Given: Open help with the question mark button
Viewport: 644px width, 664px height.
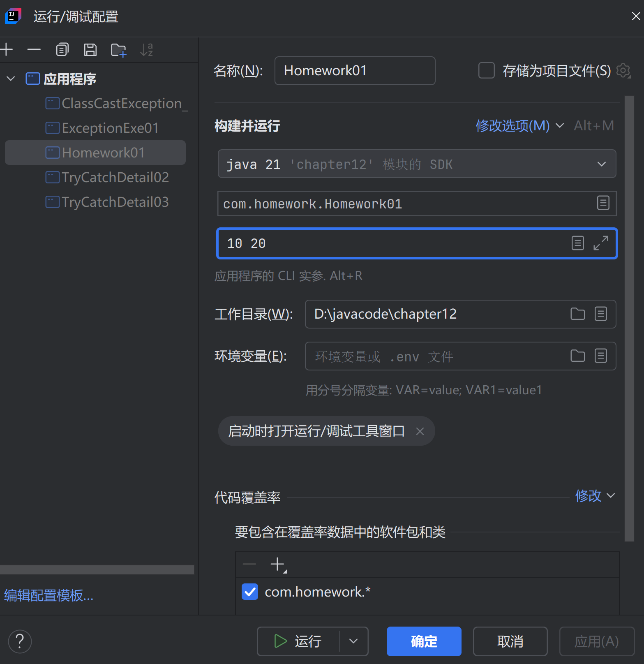Looking at the screenshot, I should (20, 641).
